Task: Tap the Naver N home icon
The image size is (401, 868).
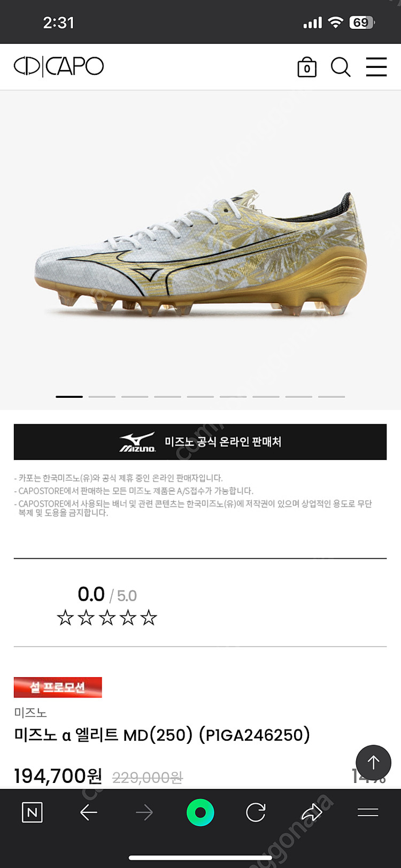Action: coord(32,813)
